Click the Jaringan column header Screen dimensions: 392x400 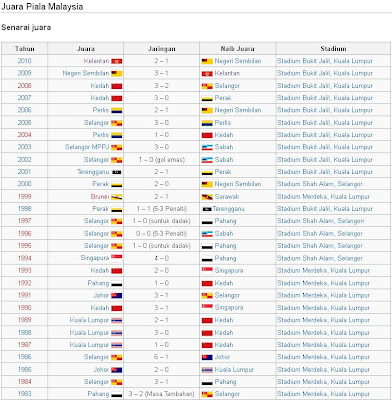(161, 49)
